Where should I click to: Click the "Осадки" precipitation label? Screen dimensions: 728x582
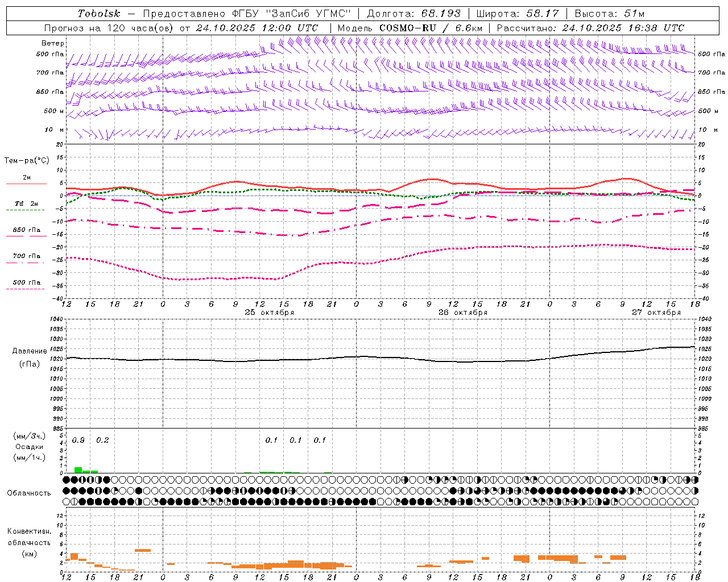click(x=29, y=447)
